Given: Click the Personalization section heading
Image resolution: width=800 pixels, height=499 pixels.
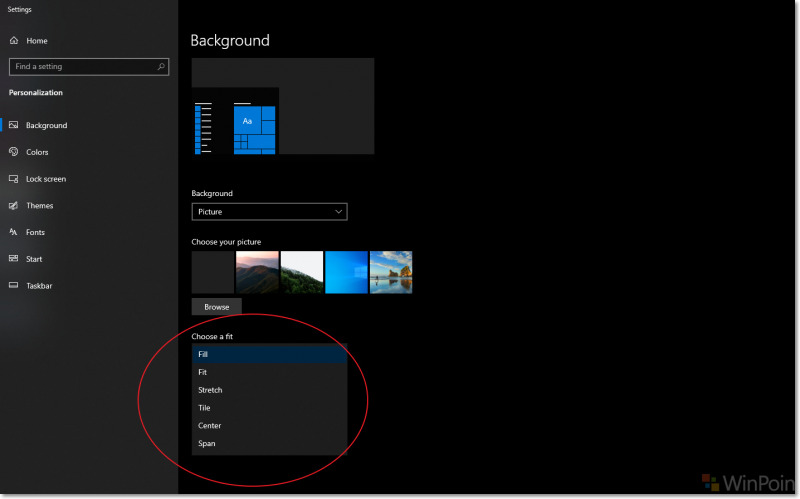Looking at the screenshot, I should [36, 92].
